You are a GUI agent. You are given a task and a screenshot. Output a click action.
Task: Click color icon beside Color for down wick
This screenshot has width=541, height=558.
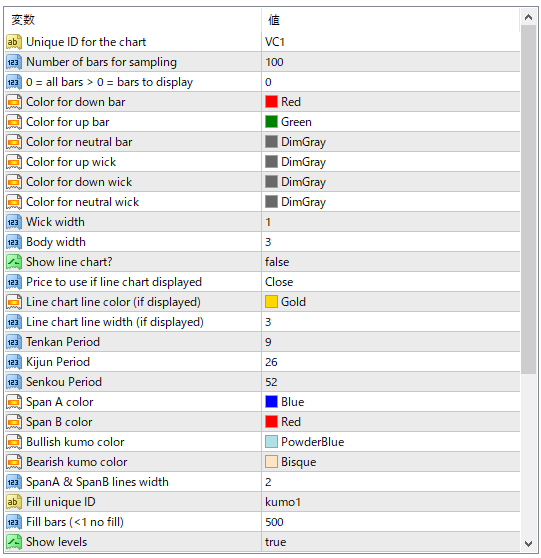(14, 182)
